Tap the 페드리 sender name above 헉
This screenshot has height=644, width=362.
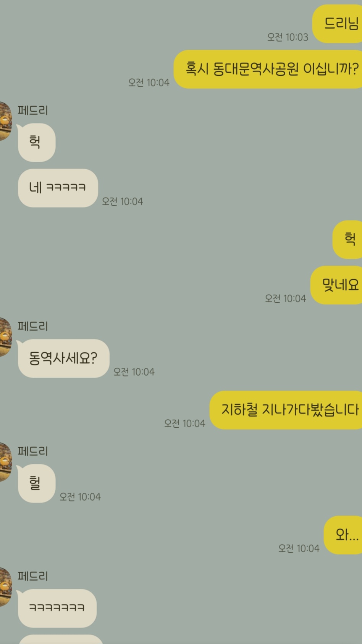[x=33, y=110]
